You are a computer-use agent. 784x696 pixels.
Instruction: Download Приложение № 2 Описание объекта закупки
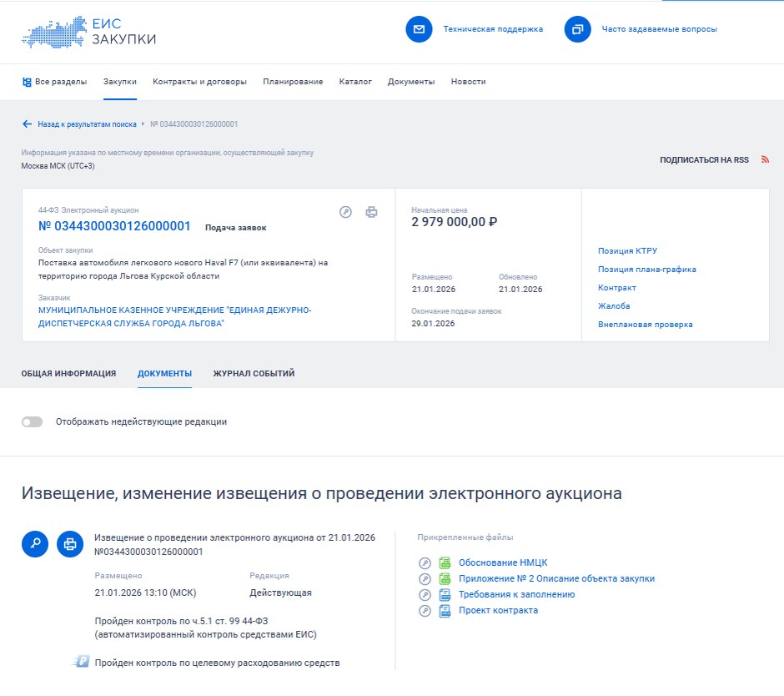[556, 579]
